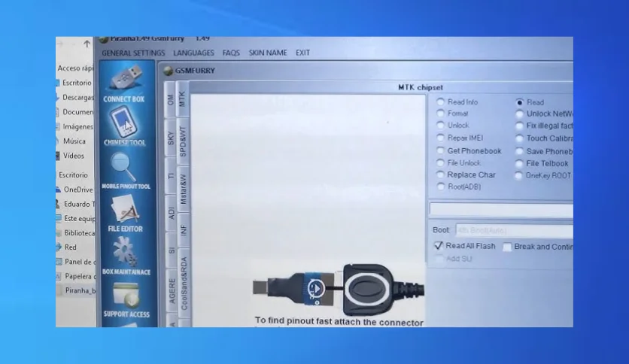This screenshot has width=629, height=364.
Task: Open Acceso rápido in File Explorer
Action: pos(75,68)
